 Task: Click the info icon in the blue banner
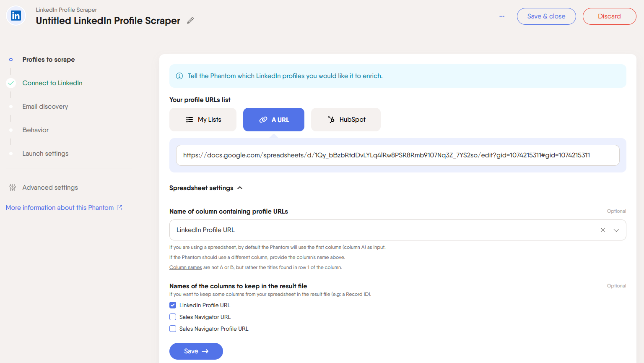179,76
